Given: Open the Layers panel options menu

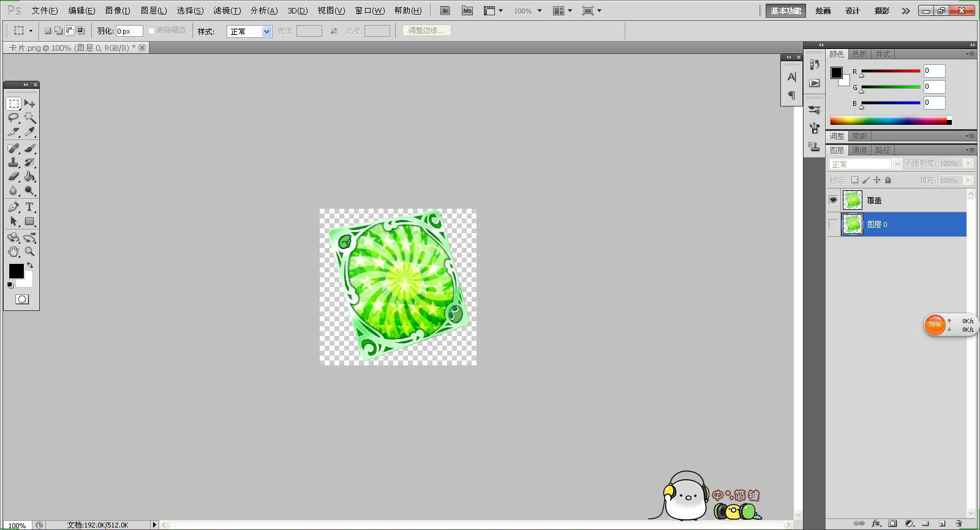Looking at the screenshot, I should click(x=970, y=150).
